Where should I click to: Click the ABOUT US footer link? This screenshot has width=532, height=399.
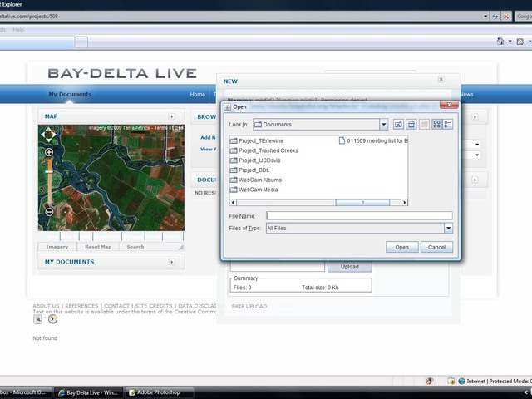(x=46, y=306)
